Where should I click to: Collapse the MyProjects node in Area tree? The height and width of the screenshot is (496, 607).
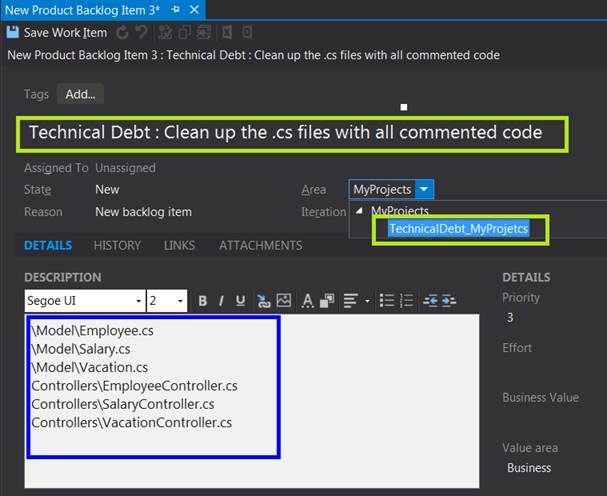tap(359, 211)
